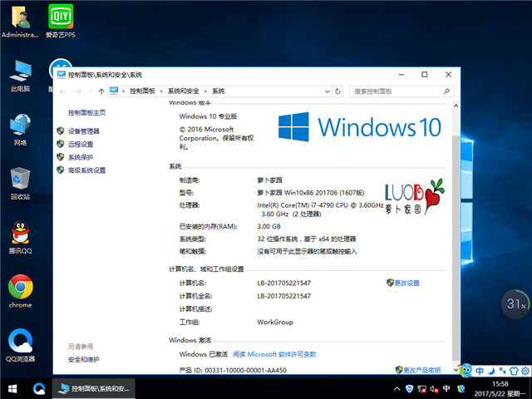Expand the address bar history dropdown
This screenshot has width=532, height=399.
[327, 91]
